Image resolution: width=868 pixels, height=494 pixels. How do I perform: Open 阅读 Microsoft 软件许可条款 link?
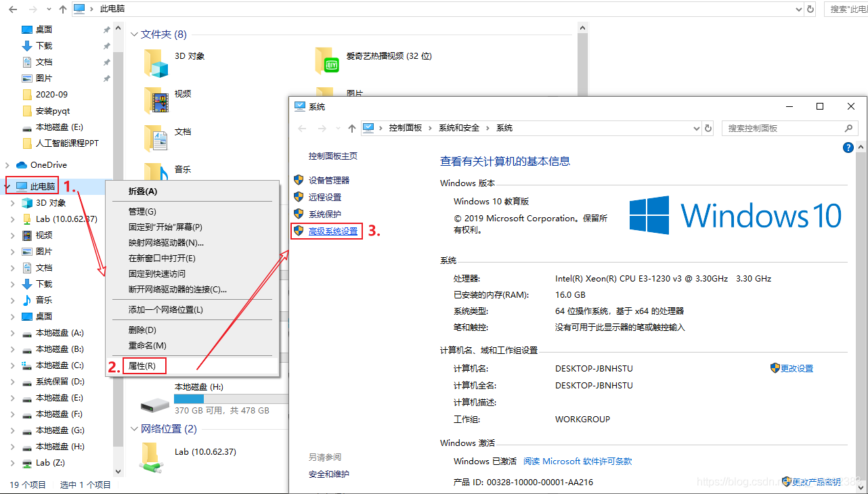pyautogui.click(x=578, y=461)
